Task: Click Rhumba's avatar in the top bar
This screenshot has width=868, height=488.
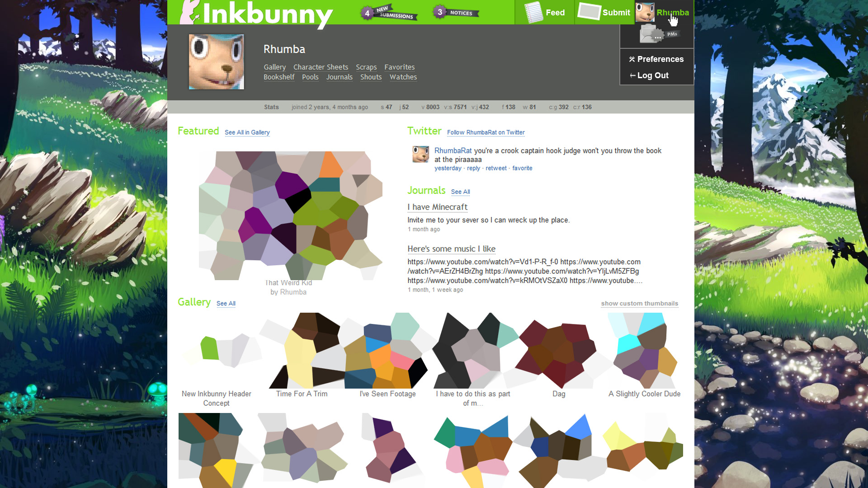Action: coord(645,12)
